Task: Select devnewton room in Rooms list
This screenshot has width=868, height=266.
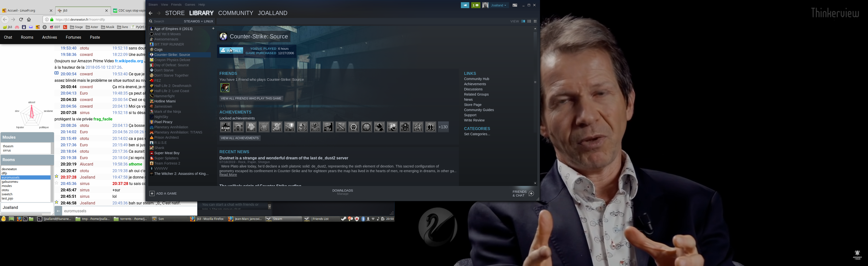Action: (x=9, y=169)
